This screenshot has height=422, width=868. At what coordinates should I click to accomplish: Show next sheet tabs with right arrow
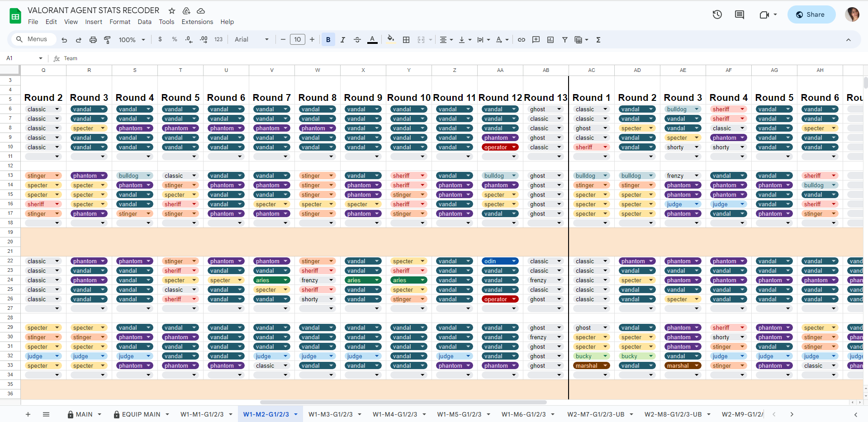(792, 414)
